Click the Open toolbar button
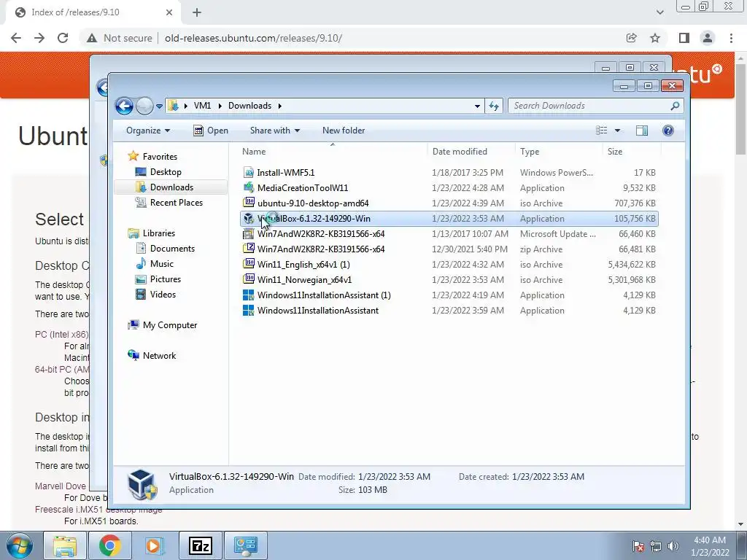 tap(211, 131)
